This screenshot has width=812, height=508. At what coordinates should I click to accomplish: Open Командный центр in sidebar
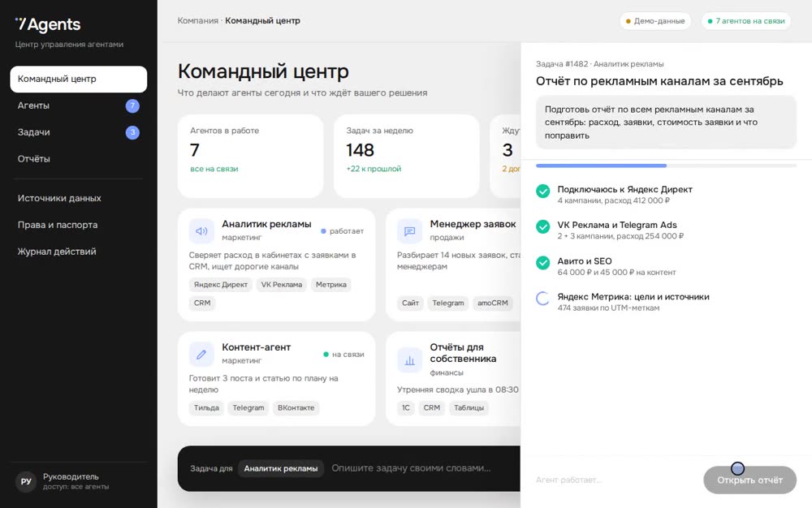pos(78,80)
